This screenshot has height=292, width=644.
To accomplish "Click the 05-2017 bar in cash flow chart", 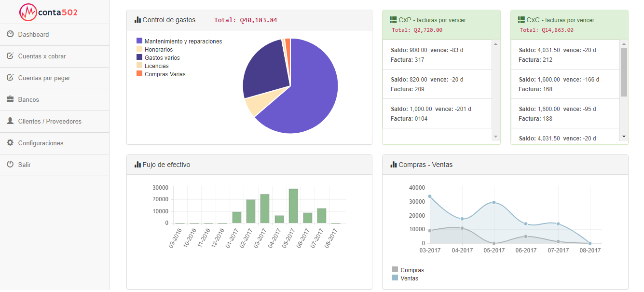I will (293, 206).
